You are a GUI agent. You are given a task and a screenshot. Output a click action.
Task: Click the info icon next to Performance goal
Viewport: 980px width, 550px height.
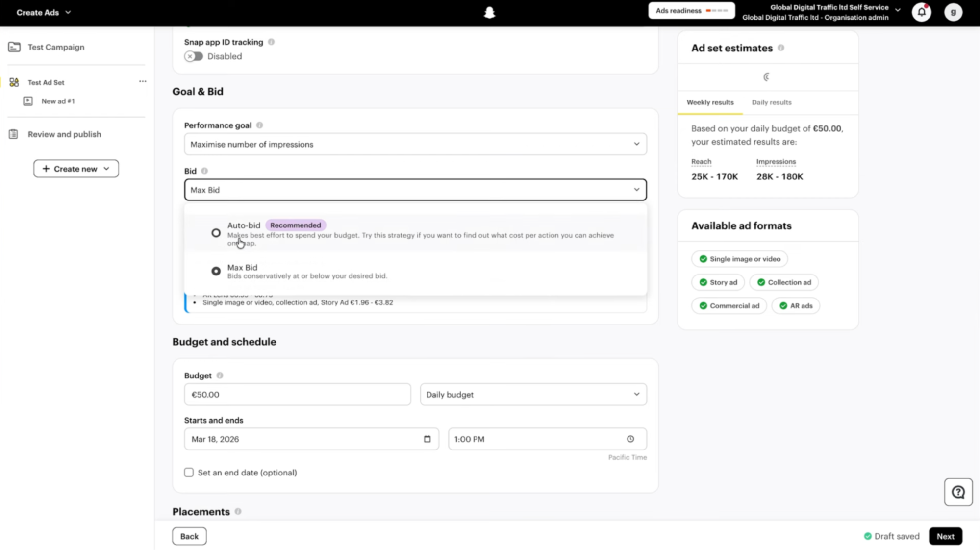point(260,125)
